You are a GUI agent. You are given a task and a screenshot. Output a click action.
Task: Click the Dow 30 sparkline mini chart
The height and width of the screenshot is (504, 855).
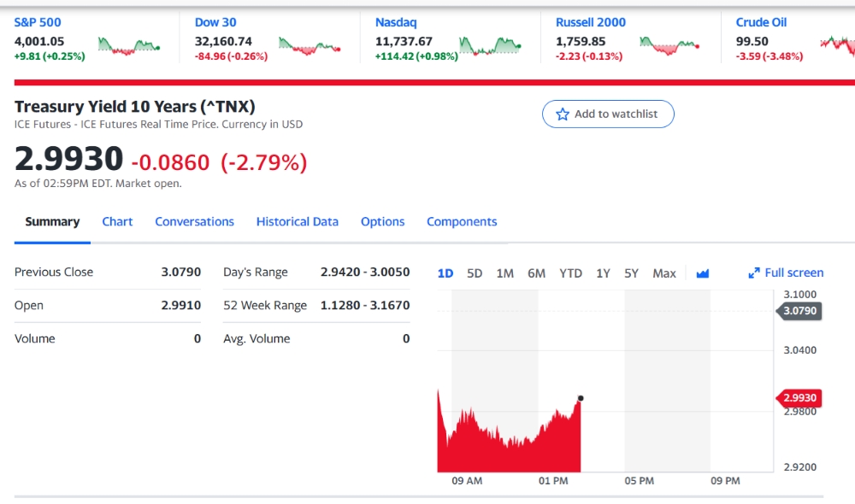pos(310,46)
